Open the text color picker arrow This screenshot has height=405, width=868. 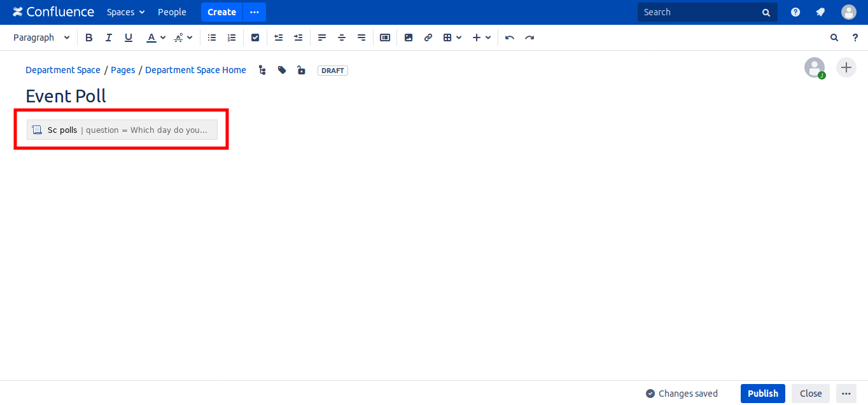(163, 38)
